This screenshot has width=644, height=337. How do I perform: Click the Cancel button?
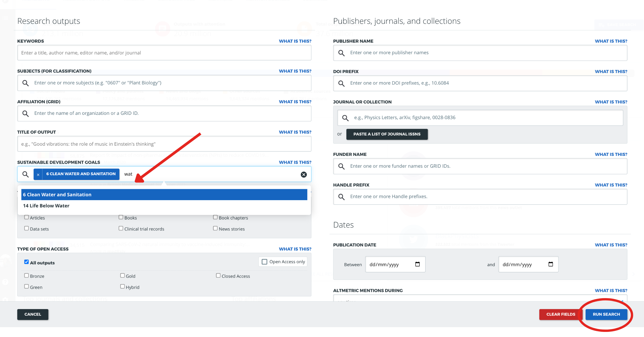[33, 314]
